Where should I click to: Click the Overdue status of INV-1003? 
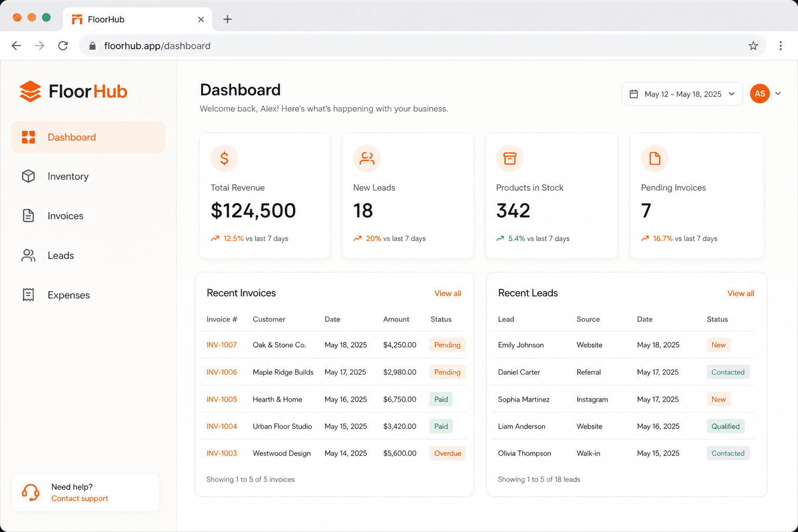pyautogui.click(x=448, y=453)
